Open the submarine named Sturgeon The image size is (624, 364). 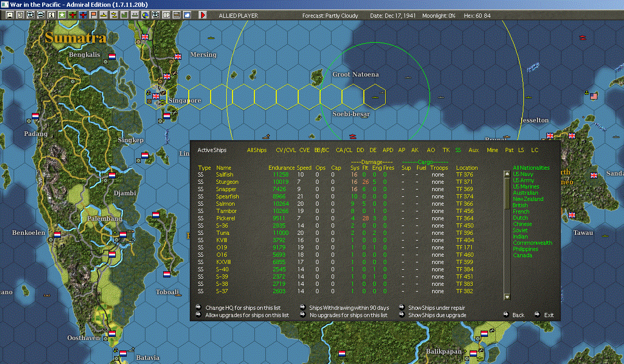(x=227, y=182)
